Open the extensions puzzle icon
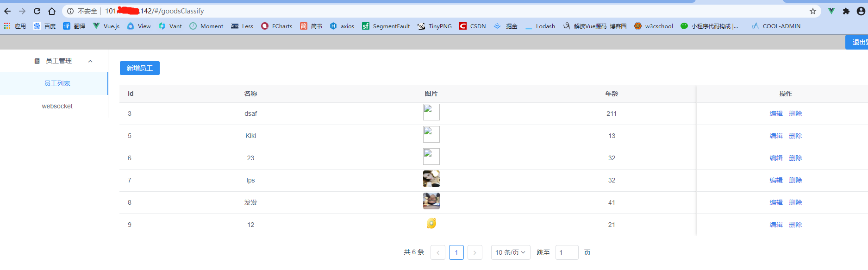868x270 pixels. (846, 11)
